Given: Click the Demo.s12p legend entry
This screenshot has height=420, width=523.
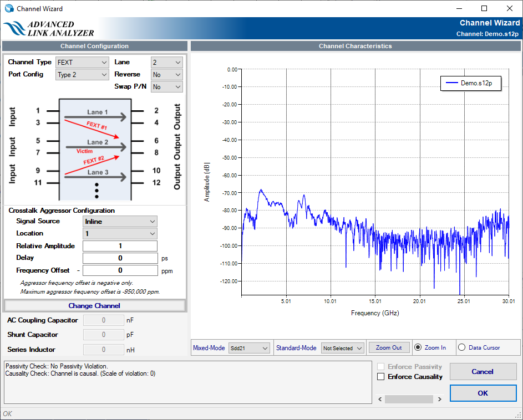Looking at the screenshot, I should (470, 83).
